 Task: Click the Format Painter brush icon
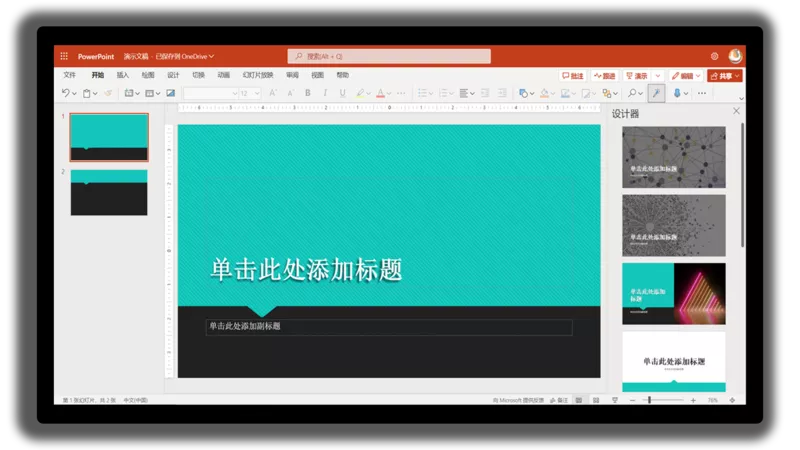coord(108,93)
